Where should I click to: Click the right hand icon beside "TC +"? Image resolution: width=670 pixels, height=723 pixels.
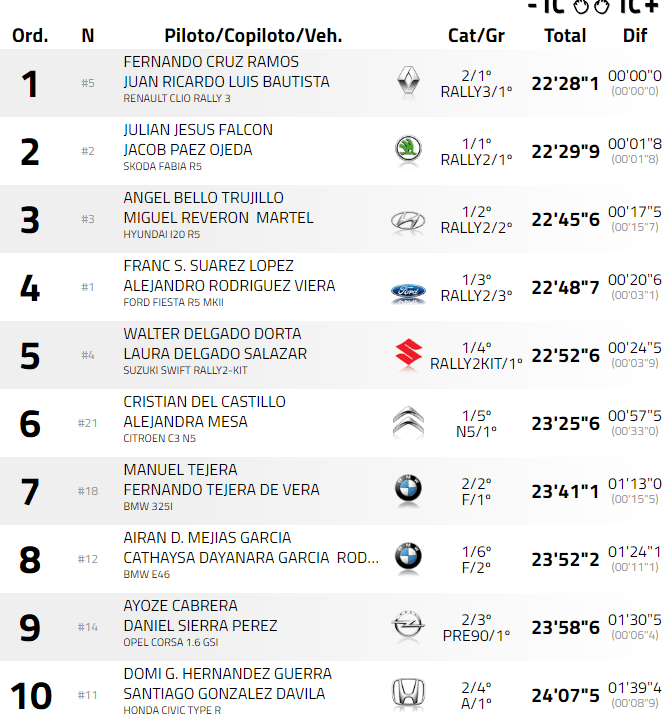pos(603,6)
